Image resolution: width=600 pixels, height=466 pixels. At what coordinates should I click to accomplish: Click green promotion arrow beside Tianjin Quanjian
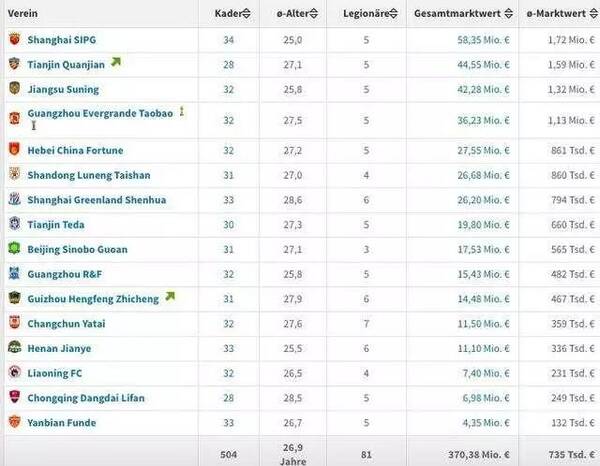(116, 62)
